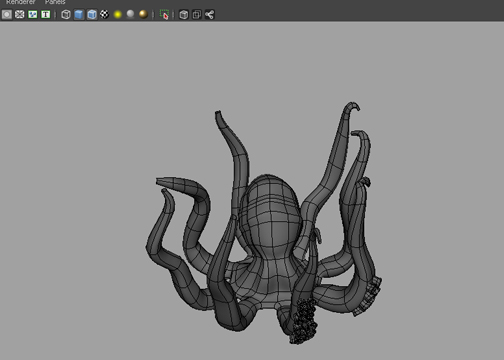The width and height of the screenshot is (504, 360).
Task: Enable textured display checker sphere icon
Action: point(104,14)
